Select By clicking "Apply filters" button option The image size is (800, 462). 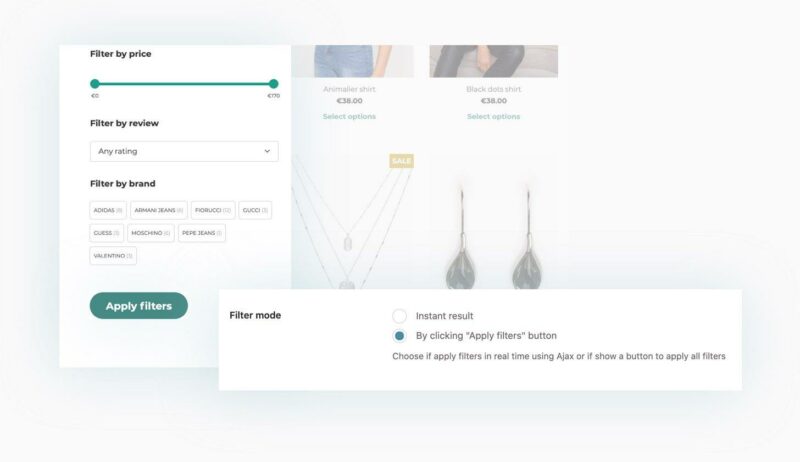click(399, 336)
